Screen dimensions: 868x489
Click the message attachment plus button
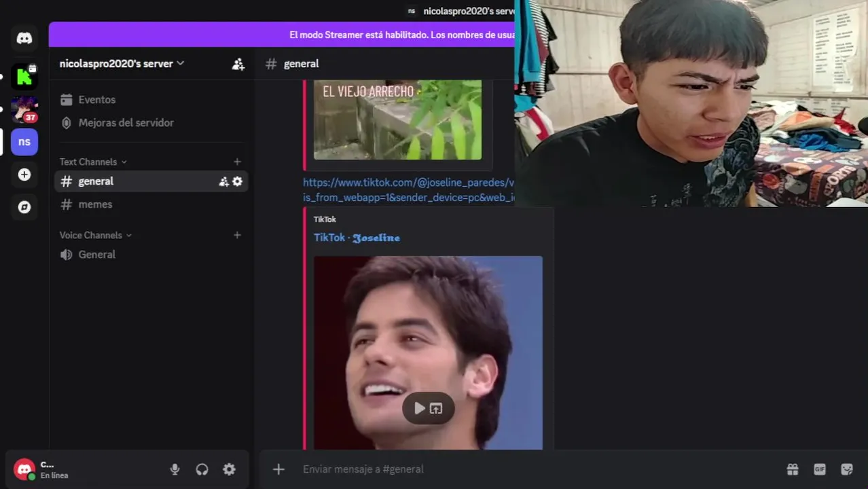point(278,469)
